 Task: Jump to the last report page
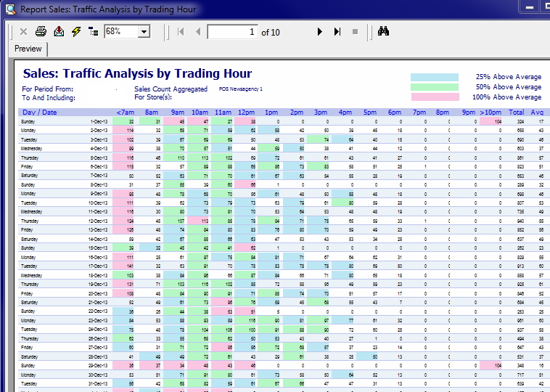point(337,32)
